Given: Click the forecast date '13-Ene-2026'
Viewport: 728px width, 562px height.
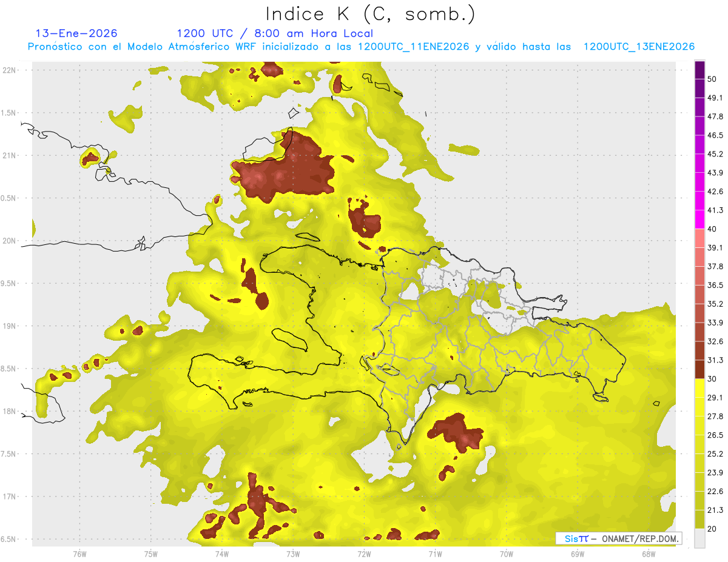Looking at the screenshot, I should [x=76, y=33].
